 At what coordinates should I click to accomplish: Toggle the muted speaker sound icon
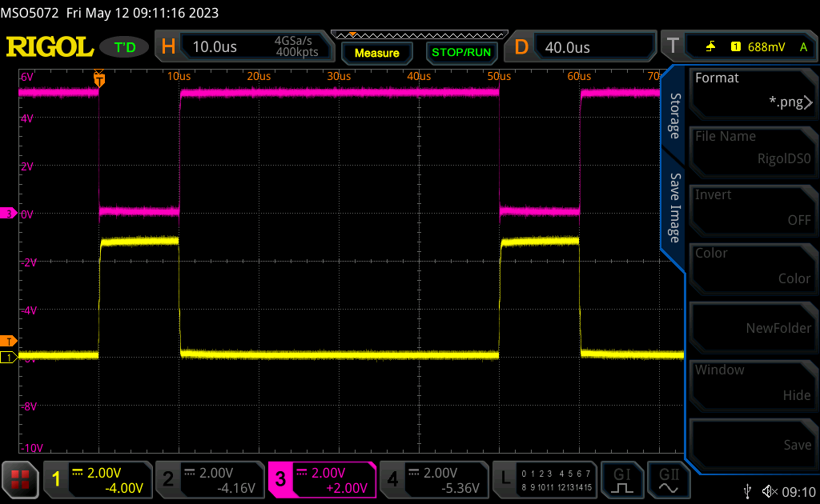pyautogui.click(x=770, y=491)
